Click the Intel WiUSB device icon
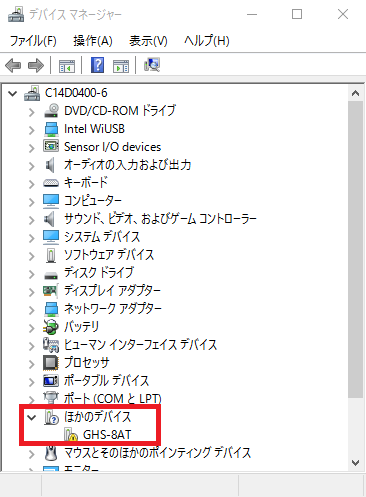Image resolution: width=366 pixels, height=497 pixels. [51, 129]
